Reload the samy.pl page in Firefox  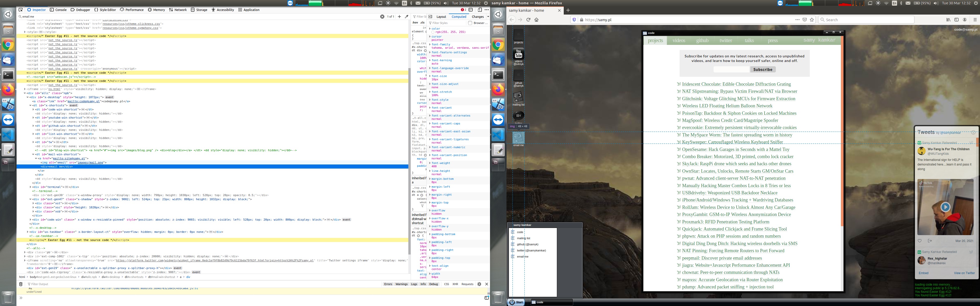(x=528, y=20)
